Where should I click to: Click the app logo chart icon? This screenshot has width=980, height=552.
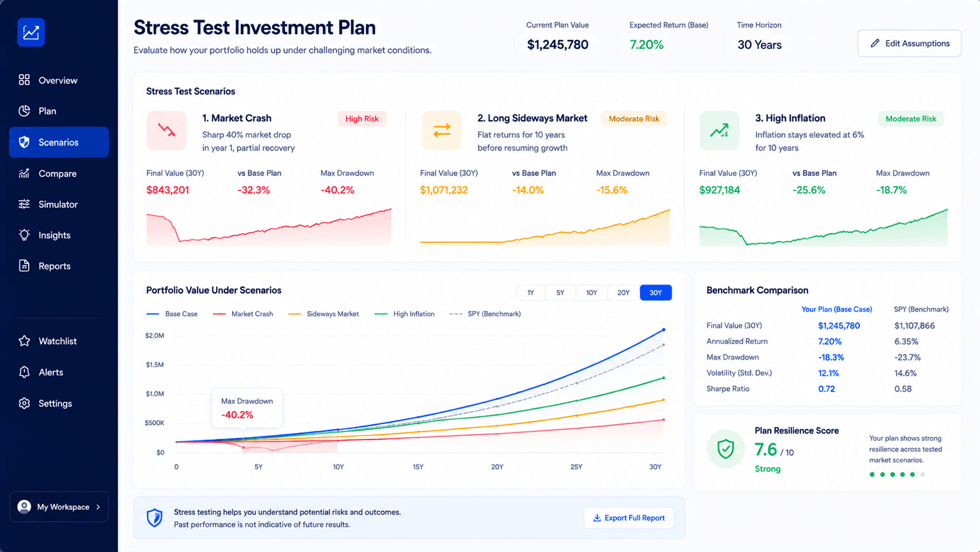[x=31, y=32]
